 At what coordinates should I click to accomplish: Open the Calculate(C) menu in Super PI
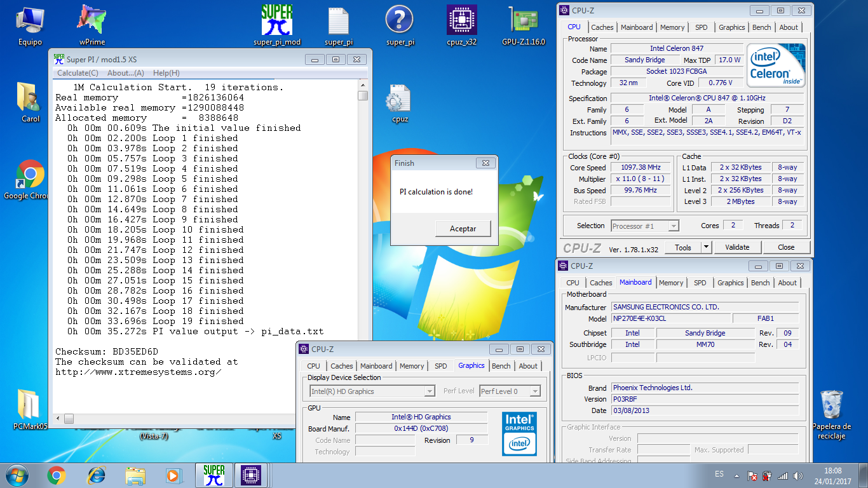point(78,73)
